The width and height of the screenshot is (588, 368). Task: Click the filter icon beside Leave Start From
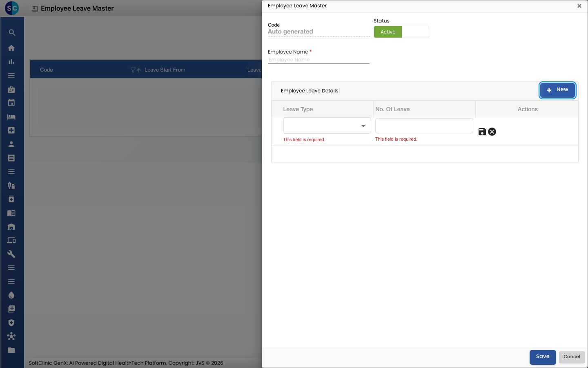133,70
